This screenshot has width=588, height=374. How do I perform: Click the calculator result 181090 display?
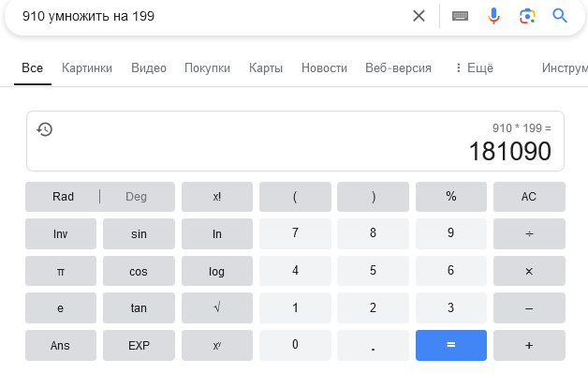tap(510, 151)
